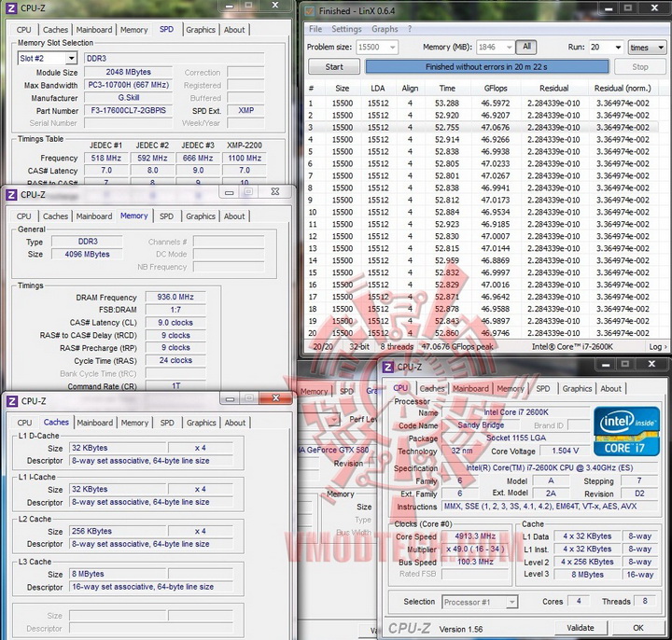Select LinX result row 1 with 53.288 time

tap(482, 104)
